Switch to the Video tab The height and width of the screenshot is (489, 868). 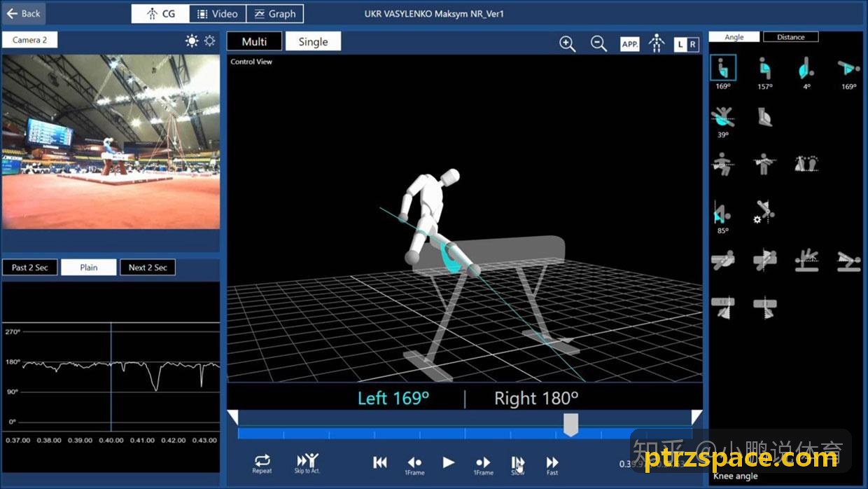[x=218, y=13]
